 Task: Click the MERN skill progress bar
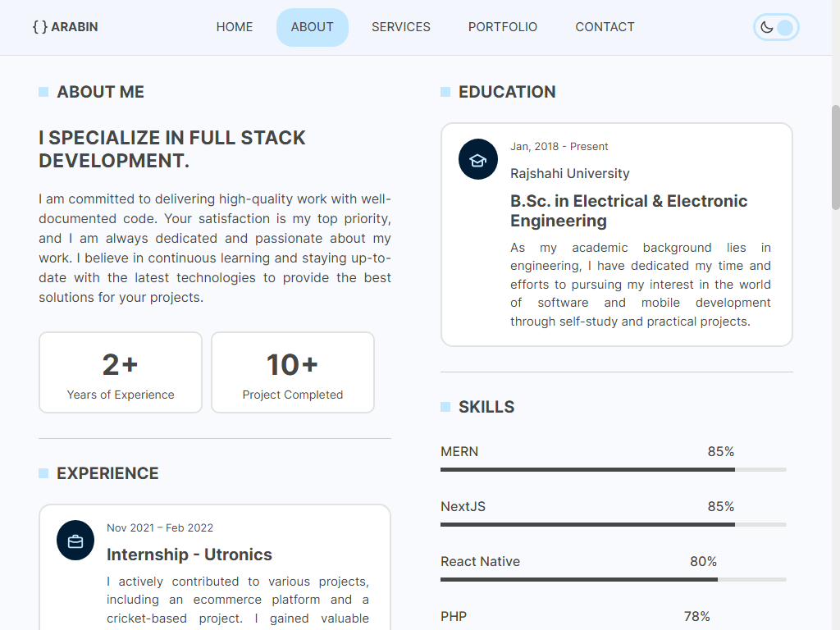(614, 470)
